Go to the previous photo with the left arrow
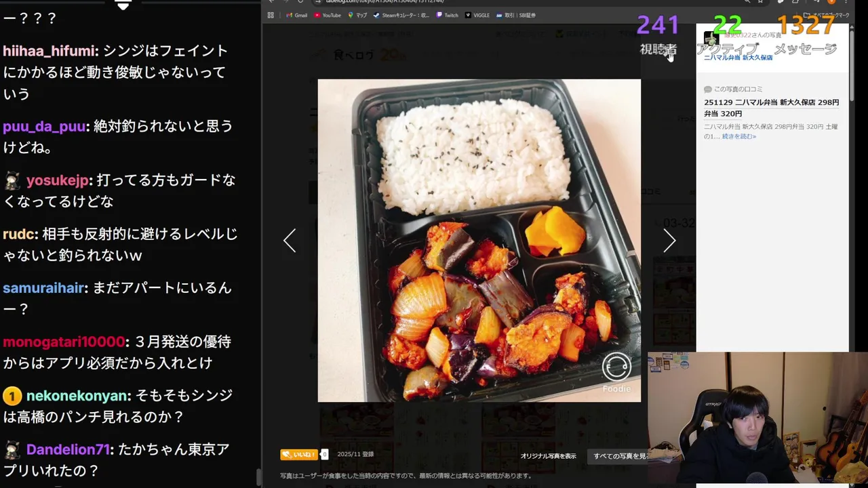868x488 pixels. click(290, 240)
